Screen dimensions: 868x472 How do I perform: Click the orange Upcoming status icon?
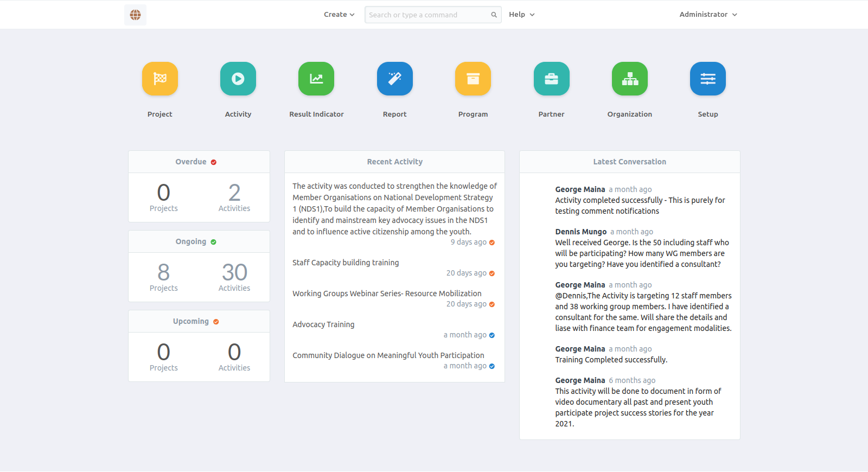coord(216,322)
